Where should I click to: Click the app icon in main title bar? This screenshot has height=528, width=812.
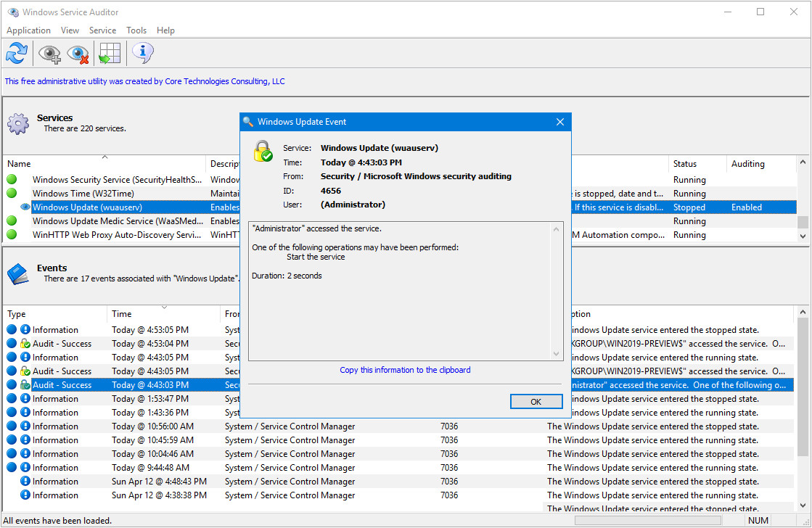click(x=13, y=12)
